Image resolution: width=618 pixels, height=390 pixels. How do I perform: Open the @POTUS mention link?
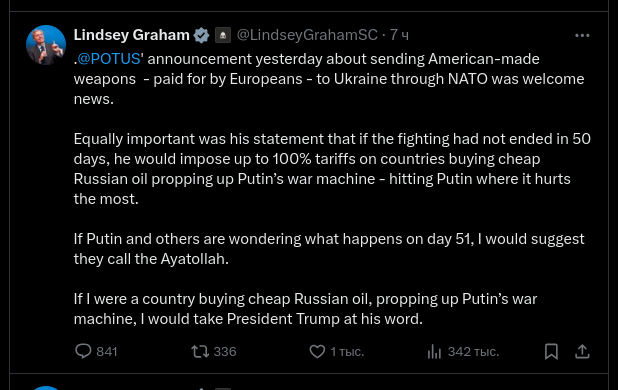coord(109,59)
